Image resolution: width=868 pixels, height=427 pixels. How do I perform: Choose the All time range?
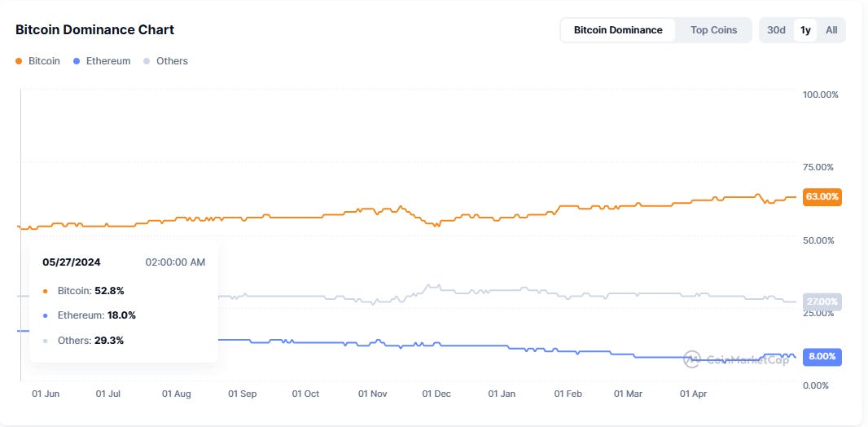[x=831, y=30]
